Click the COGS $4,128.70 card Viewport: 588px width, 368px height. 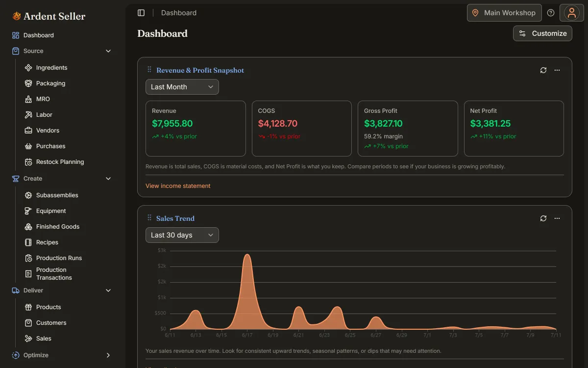tap(302, 129)
